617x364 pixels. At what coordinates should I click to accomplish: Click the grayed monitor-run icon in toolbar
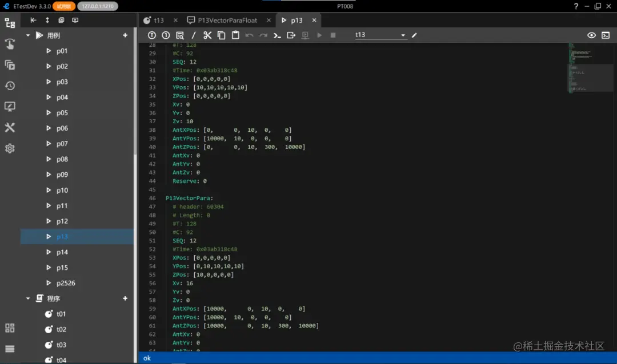[x=305, y=35]
